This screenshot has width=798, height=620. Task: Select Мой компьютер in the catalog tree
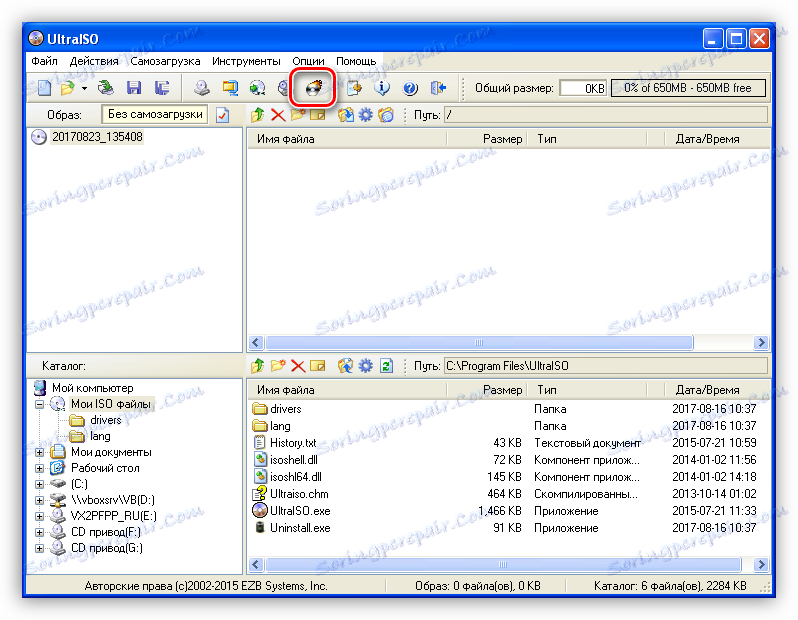[93, 388]
